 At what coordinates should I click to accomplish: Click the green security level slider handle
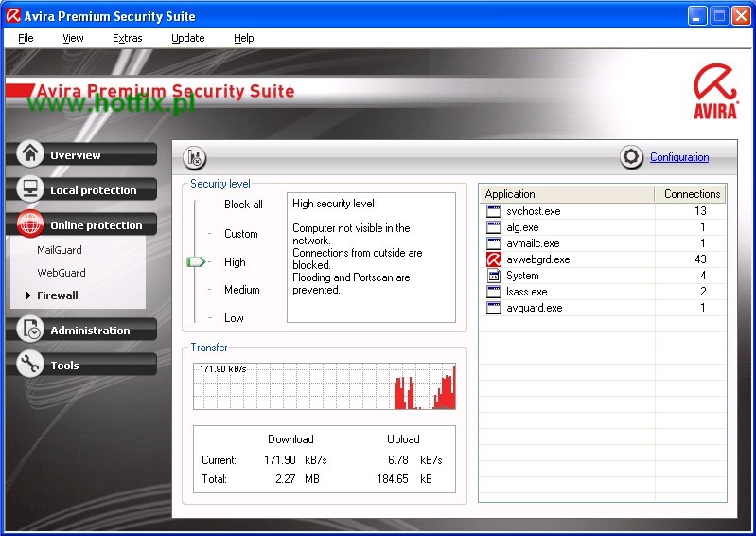pos(196,262)
